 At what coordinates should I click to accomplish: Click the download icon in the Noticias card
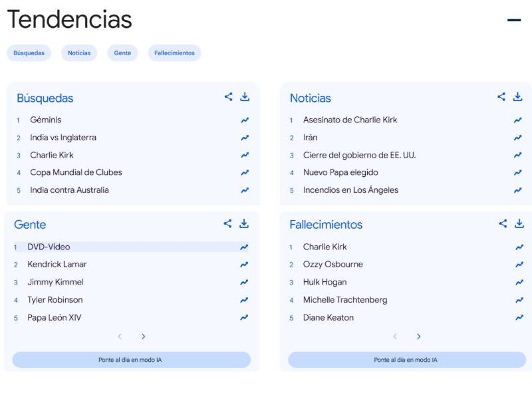point(518,96)
